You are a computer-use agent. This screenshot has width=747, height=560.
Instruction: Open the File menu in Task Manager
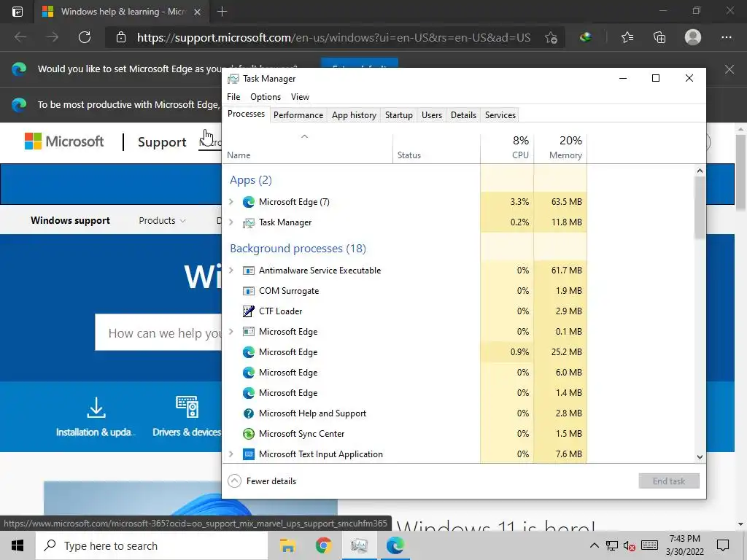(233, 97)
